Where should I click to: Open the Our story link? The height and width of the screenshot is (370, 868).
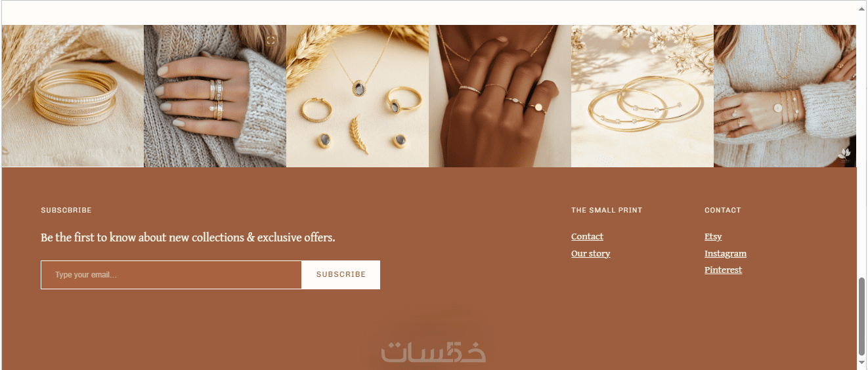click(x=591, y=254)
